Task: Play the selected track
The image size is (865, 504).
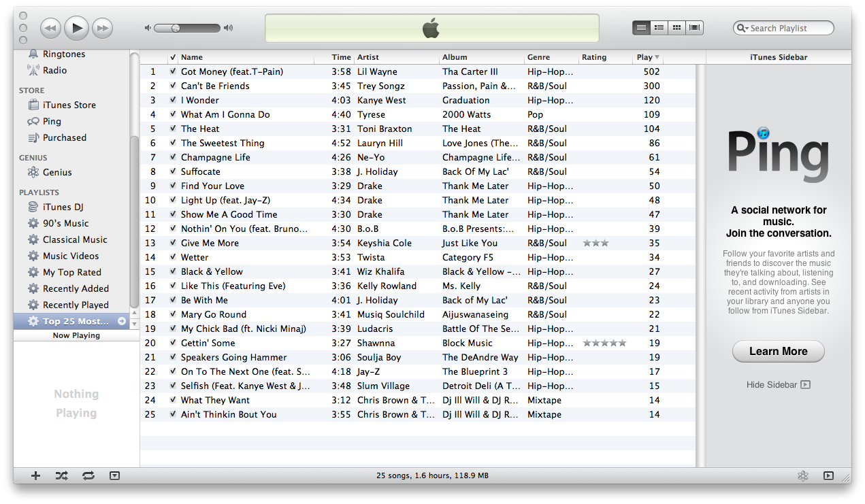Action: click(x=77, y=28)
